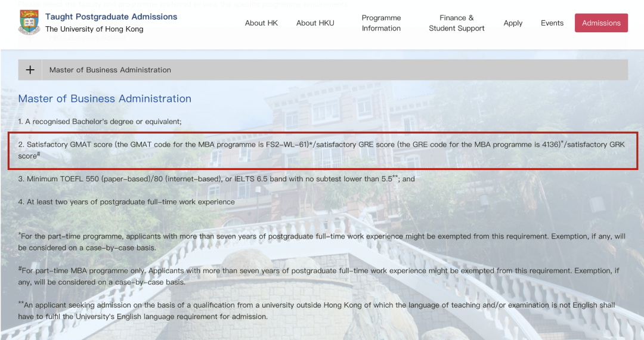Open the Programme Information menu

click(381, 23)
